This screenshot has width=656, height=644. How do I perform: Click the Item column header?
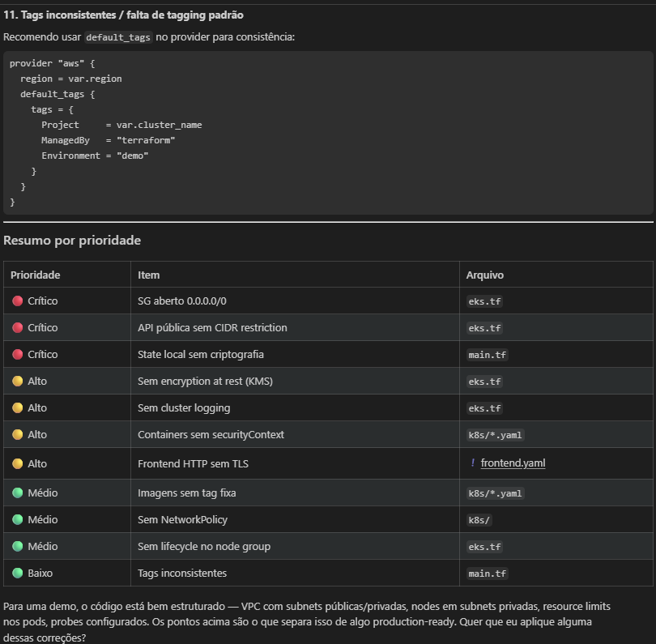149,275
